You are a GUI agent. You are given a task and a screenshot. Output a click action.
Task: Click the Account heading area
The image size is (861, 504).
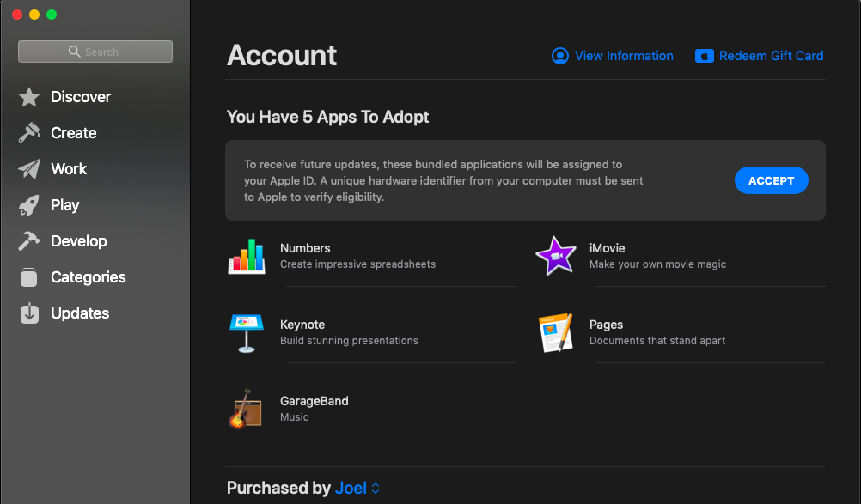pyautogui.click(x=281, y=55)
